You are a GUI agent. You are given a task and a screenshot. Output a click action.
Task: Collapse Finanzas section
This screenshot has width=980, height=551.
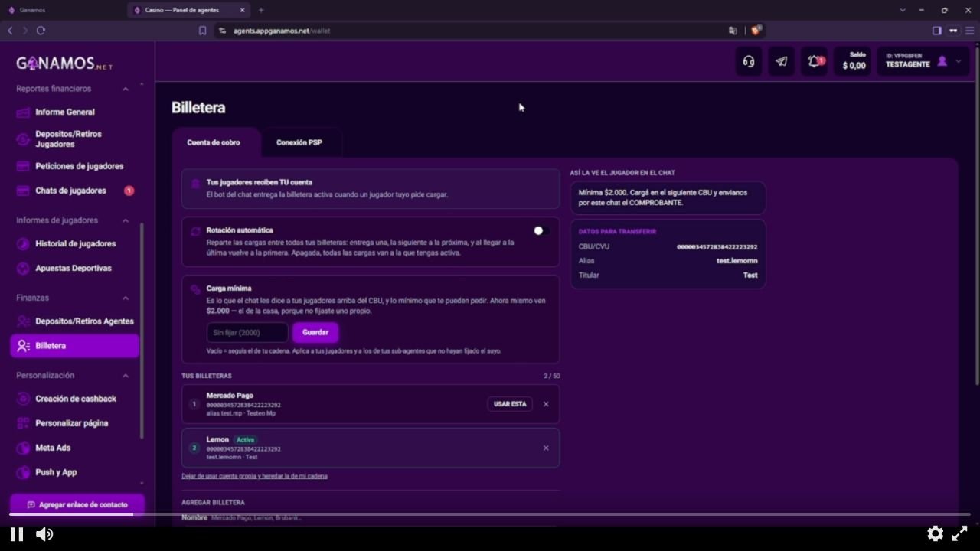[126, 298]
